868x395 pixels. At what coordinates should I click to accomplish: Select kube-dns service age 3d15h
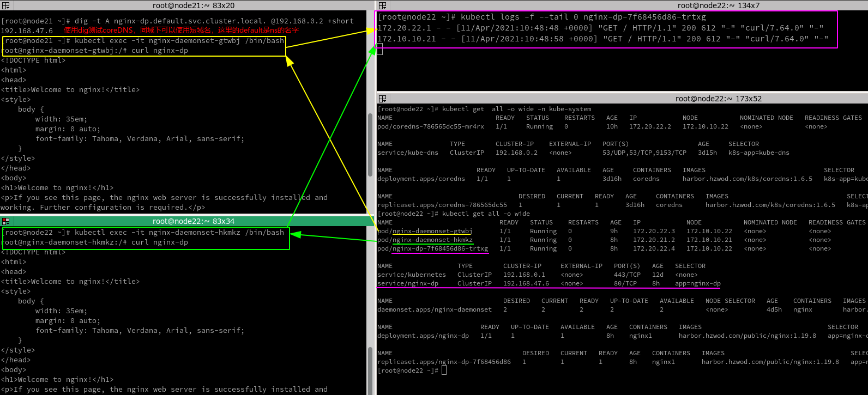[708, 153]
